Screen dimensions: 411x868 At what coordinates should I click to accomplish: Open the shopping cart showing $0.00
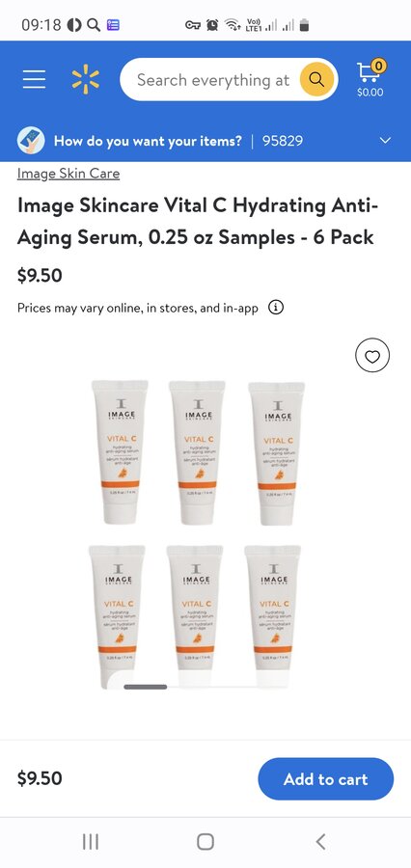[x=370, y=79]
